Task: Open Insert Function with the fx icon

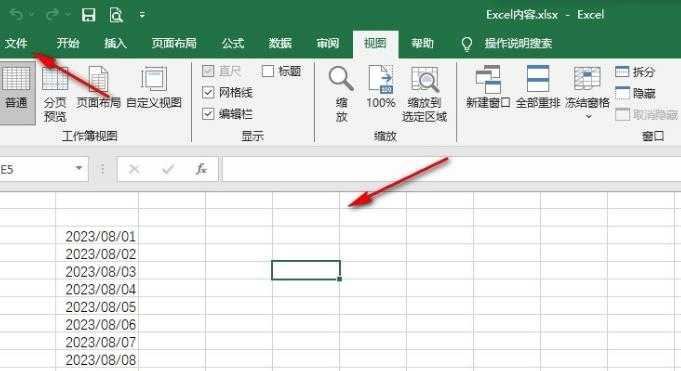Action: tap(201, 169)
